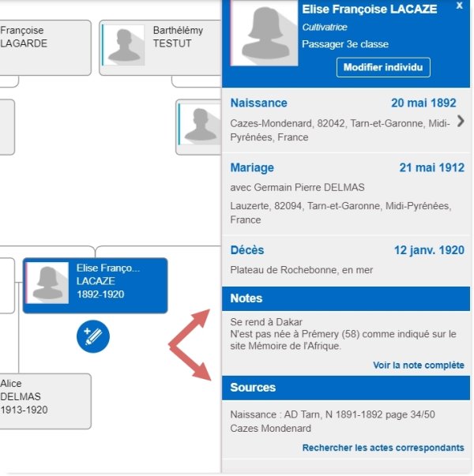Click Barthélémy TESTUT silhouette avatar
The image size is (474, 476).
(x=126, y=44)
